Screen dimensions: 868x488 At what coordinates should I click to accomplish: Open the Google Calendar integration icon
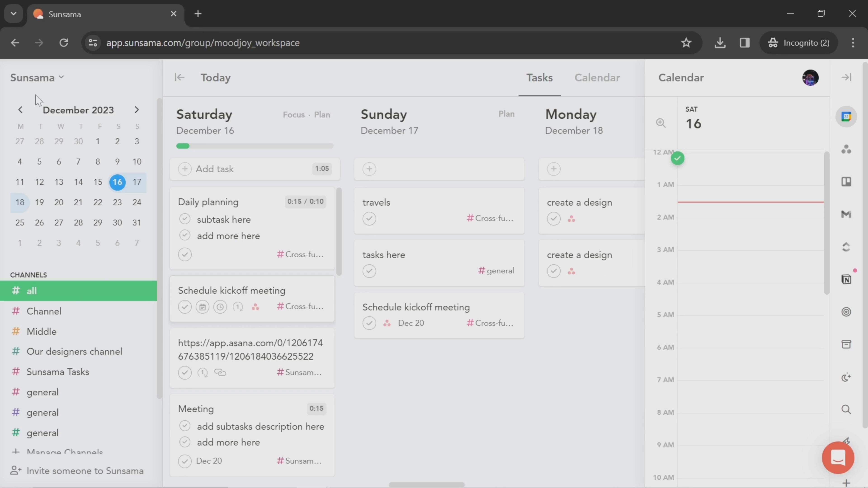click(x=846, y=117)
